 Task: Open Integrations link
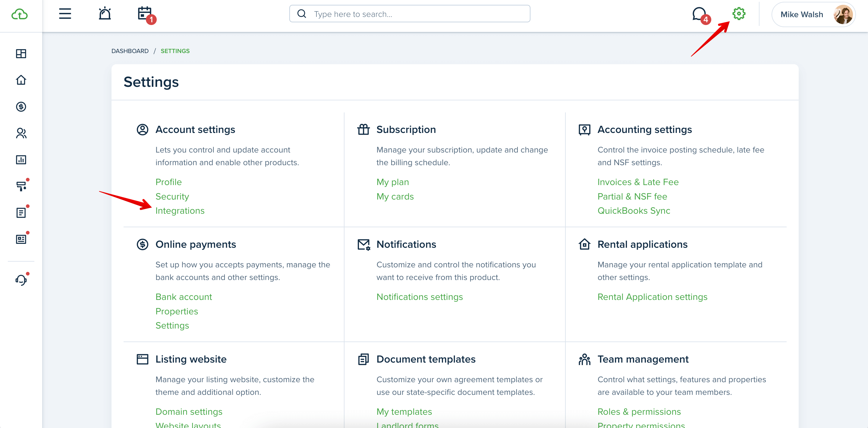180,211
